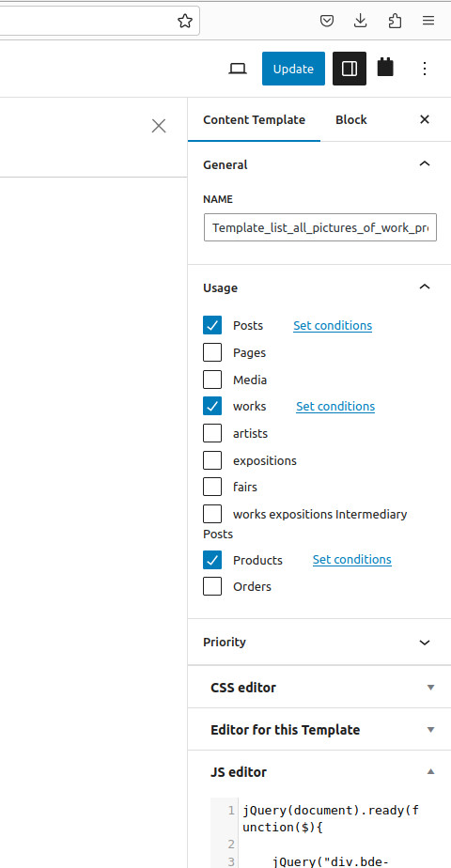Expand the Priority section

pyautogui.click(x=319, y=643)
